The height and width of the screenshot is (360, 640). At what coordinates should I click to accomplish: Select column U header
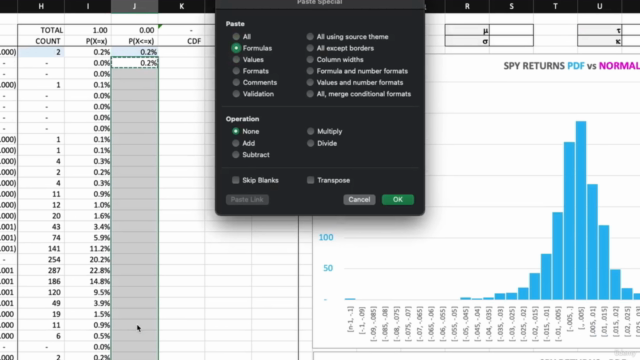click(600, 6)
